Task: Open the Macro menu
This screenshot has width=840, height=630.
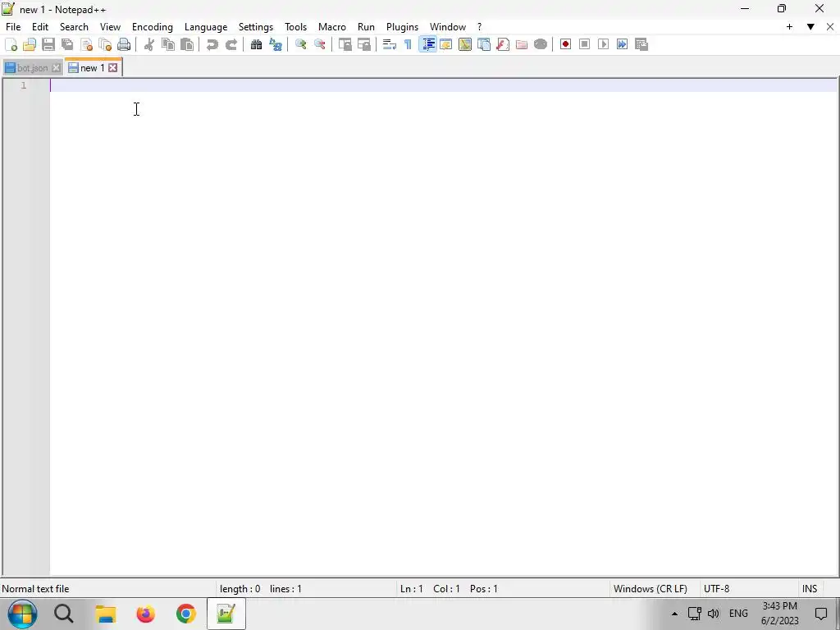Action: coord(332,27)
